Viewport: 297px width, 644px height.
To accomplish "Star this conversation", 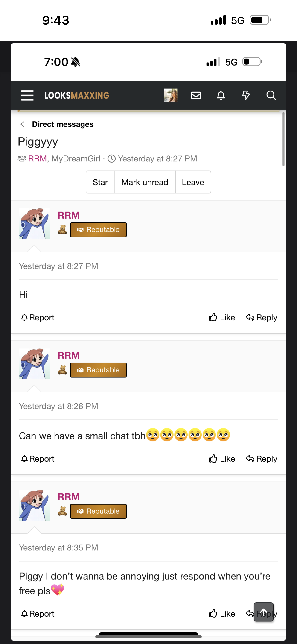I will point(100,182).
